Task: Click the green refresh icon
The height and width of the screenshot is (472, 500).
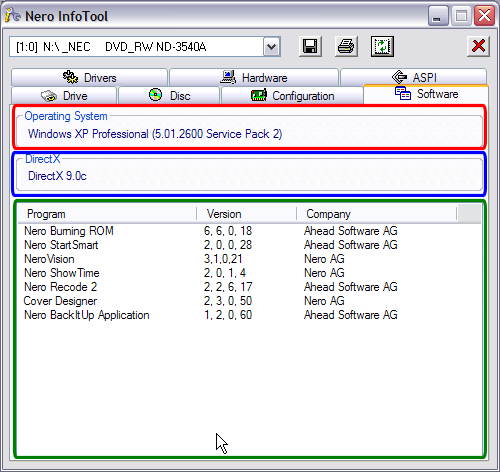Action: [382, 46]
